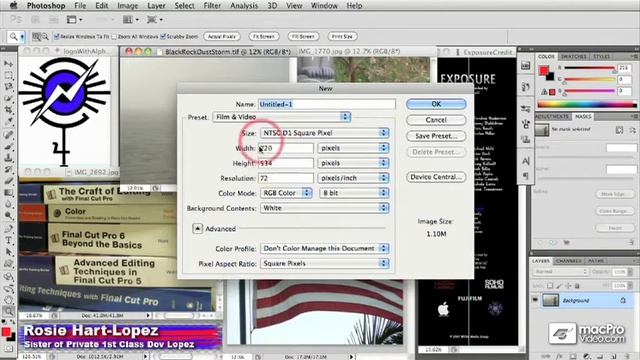The image size is (640, 360).
Task: Open the Filter menu
Action: [212, 6]
